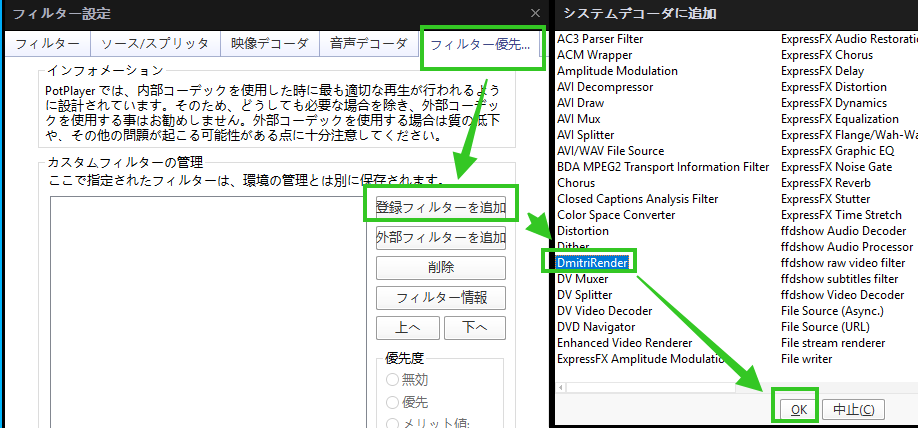
Task: Select DV Muxer entry
Action: click(x=583, y=279)
